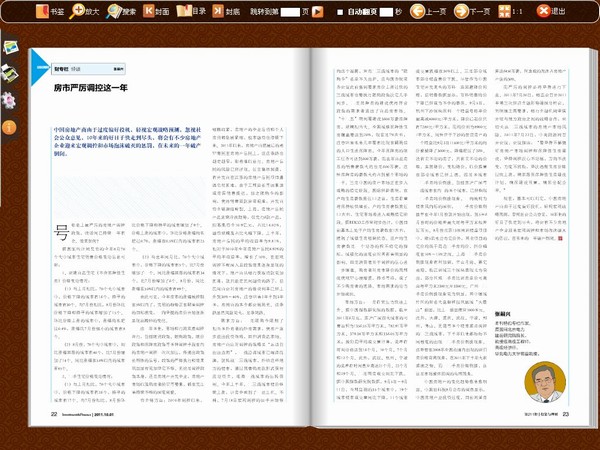The height and width of the screenshot is (450, 600).
Task: Click the orange info sidebar icon
Action: pos(9,127)
